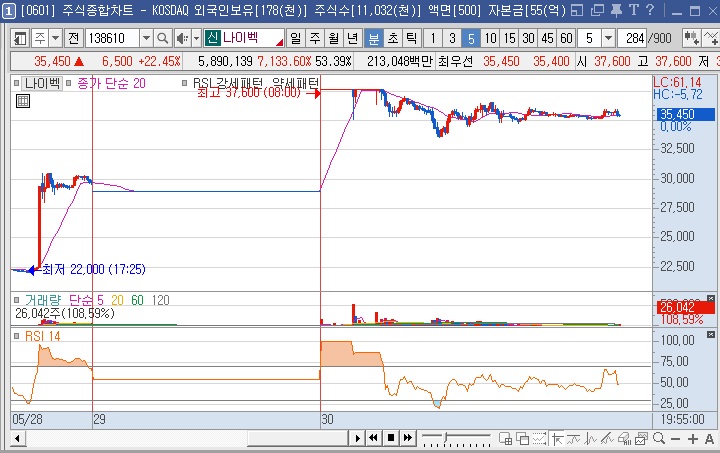Image resolution: width=720 pixels, height=453 pixels.
Task: Click the 전 button beside stock code
Action: point(73,38)
